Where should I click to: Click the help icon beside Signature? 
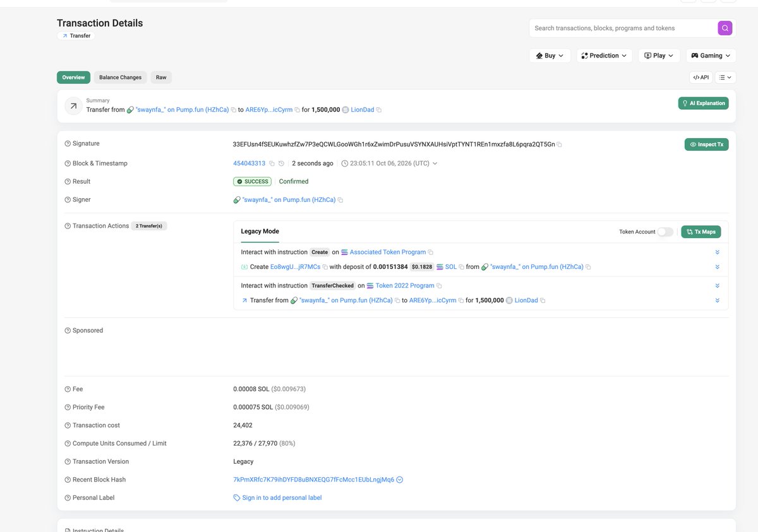coord(68,144)
